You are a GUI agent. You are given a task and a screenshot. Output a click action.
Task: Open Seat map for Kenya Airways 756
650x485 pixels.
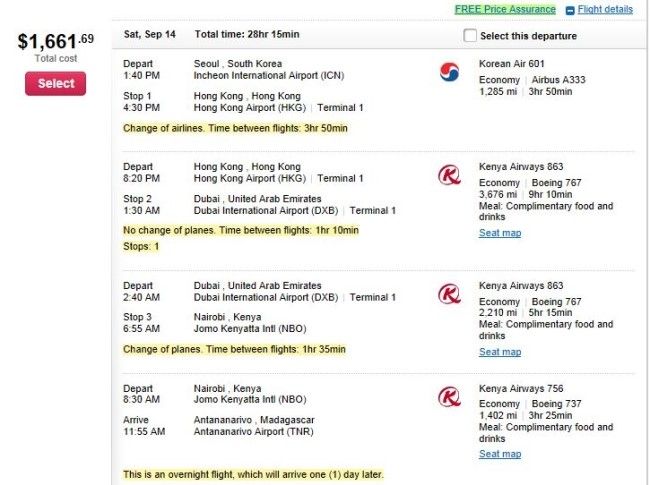coord(500,454)
